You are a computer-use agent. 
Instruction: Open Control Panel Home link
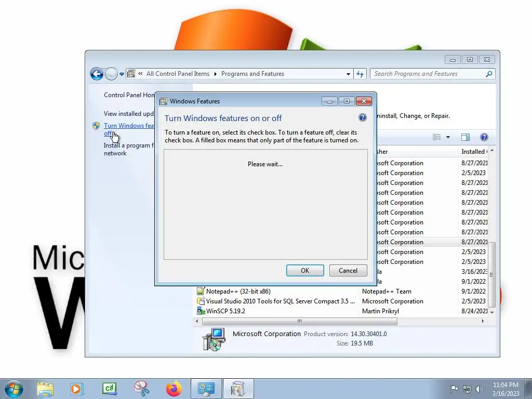(x=129, y=95)
